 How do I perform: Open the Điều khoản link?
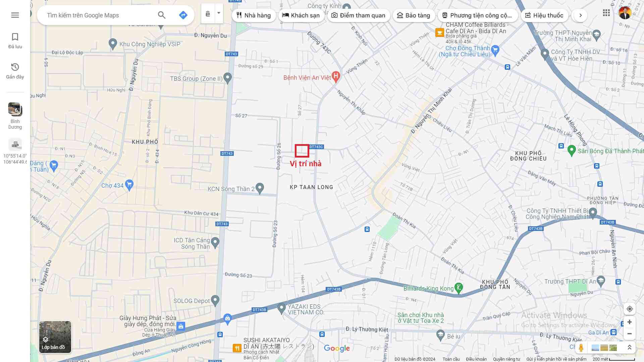(476, 359)
